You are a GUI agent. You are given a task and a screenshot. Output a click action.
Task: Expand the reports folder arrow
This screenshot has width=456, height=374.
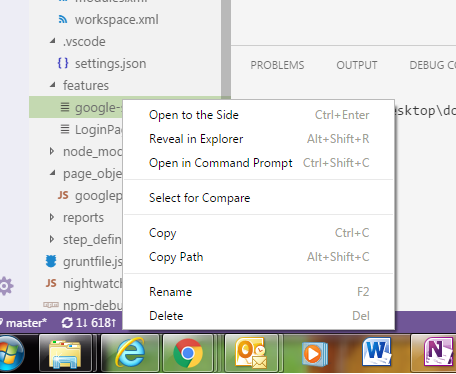pos(52,217)
